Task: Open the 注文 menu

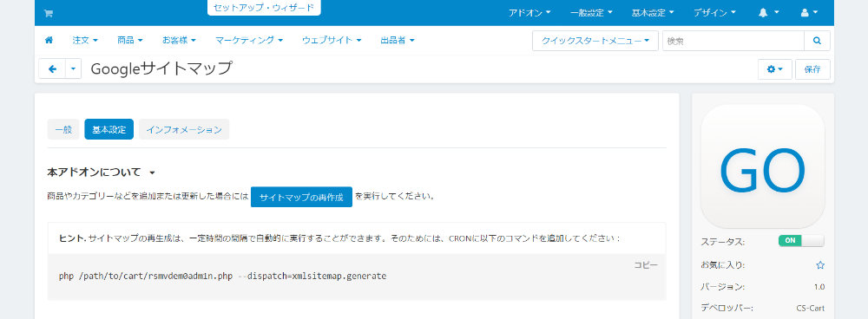Action: 85,41
